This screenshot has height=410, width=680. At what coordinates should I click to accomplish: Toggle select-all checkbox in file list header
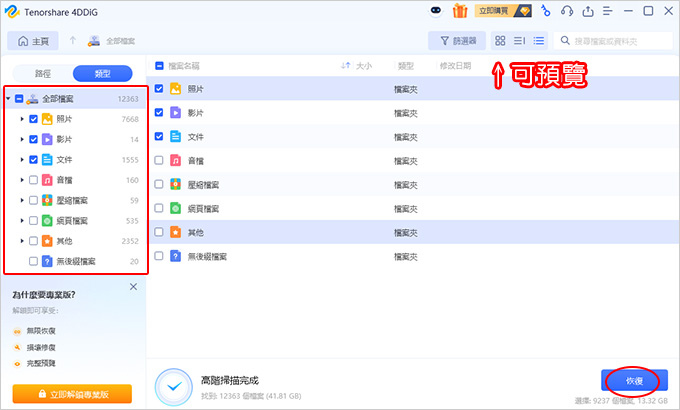coord(159,66)
